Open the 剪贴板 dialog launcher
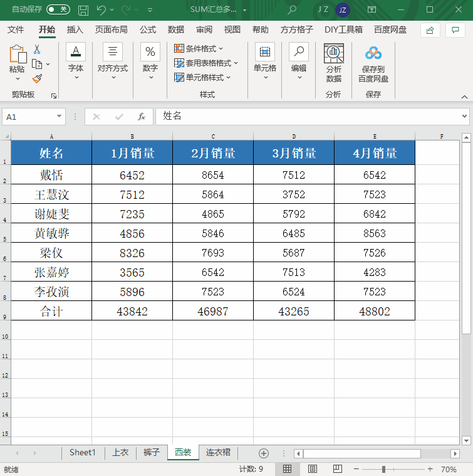473x476 pixels. [x=54, y=96]
